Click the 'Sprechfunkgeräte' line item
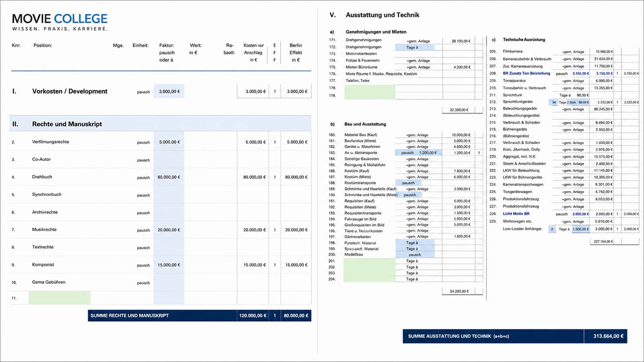 pos(518,102)
